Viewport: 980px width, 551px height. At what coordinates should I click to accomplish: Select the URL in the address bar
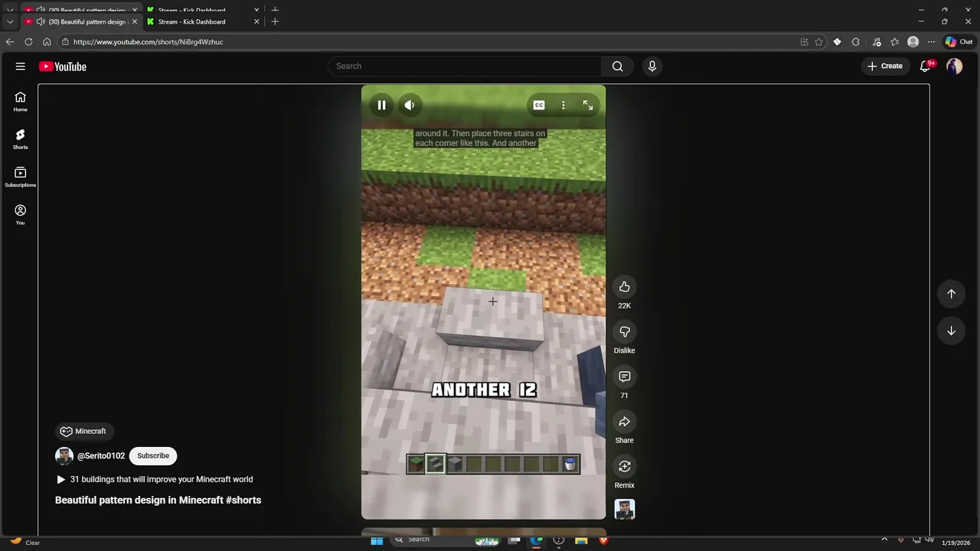click(149, 42)
